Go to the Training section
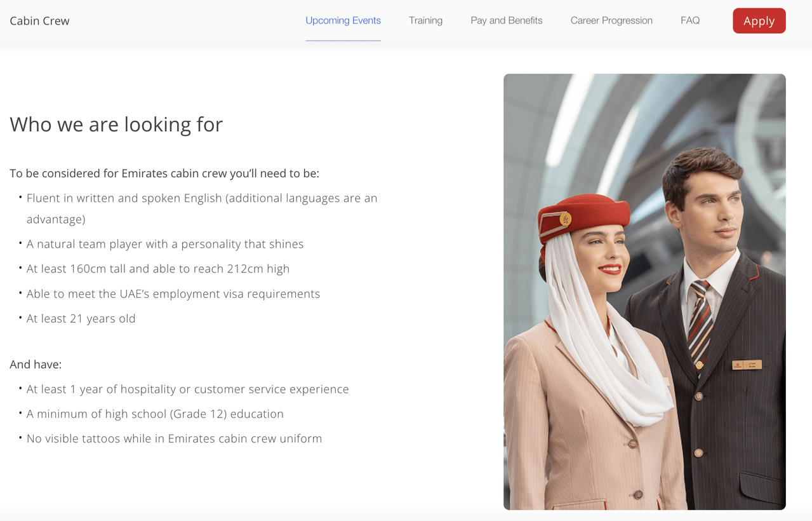The image size is (812, 521). (x=425, y=20)
